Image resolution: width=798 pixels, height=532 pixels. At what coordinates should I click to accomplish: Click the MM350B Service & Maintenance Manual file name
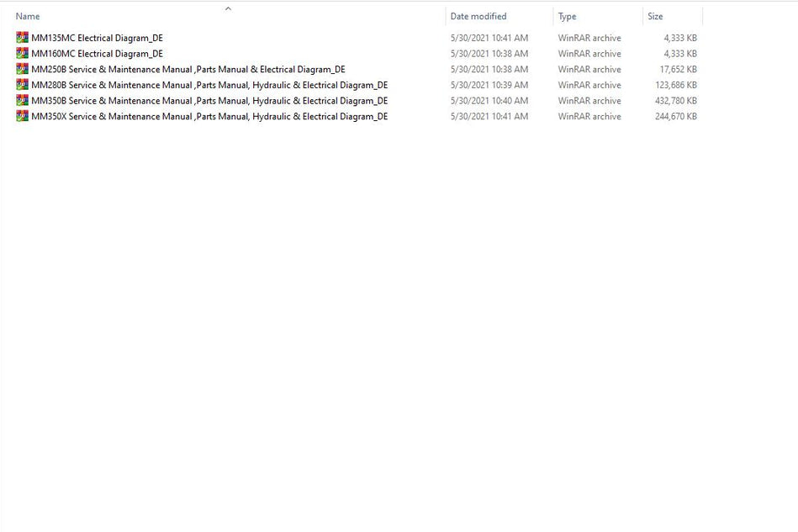(x=209, y=101)
